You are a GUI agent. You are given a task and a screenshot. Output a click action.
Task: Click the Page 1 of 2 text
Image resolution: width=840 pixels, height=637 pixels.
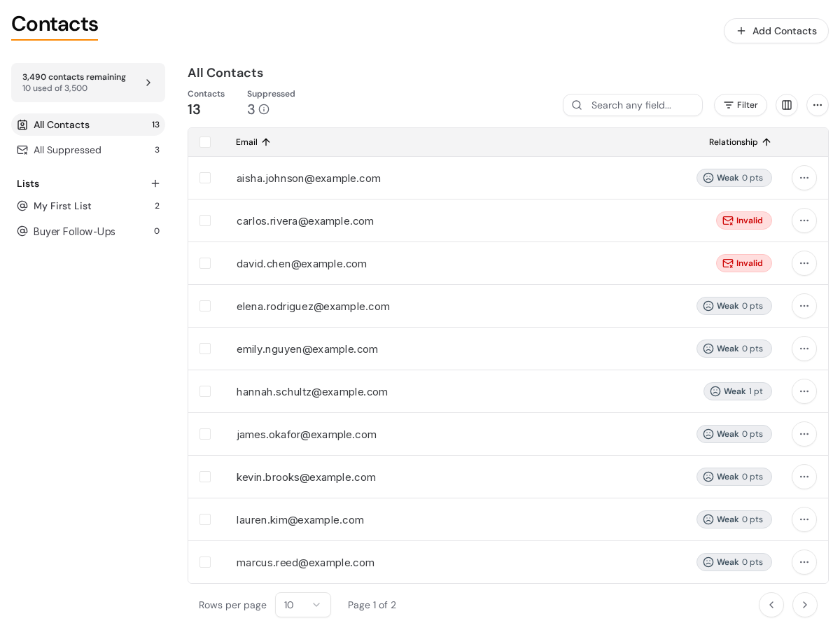tap(372, 605)
